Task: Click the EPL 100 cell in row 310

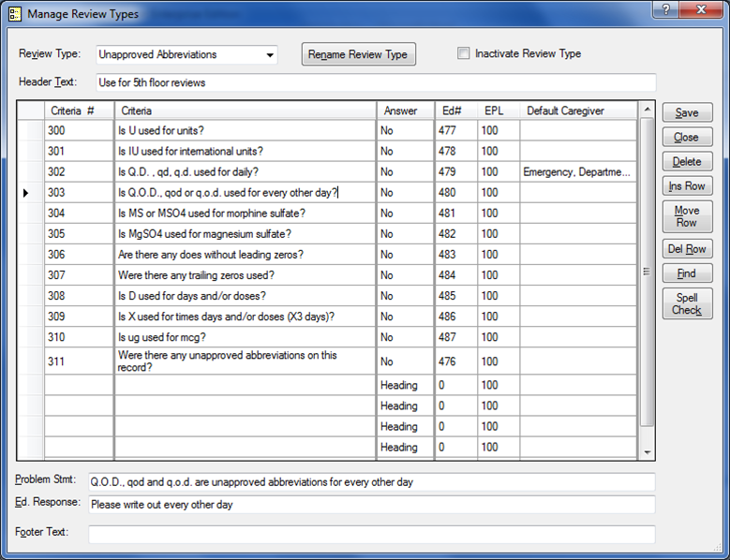Action: [499, 337]
